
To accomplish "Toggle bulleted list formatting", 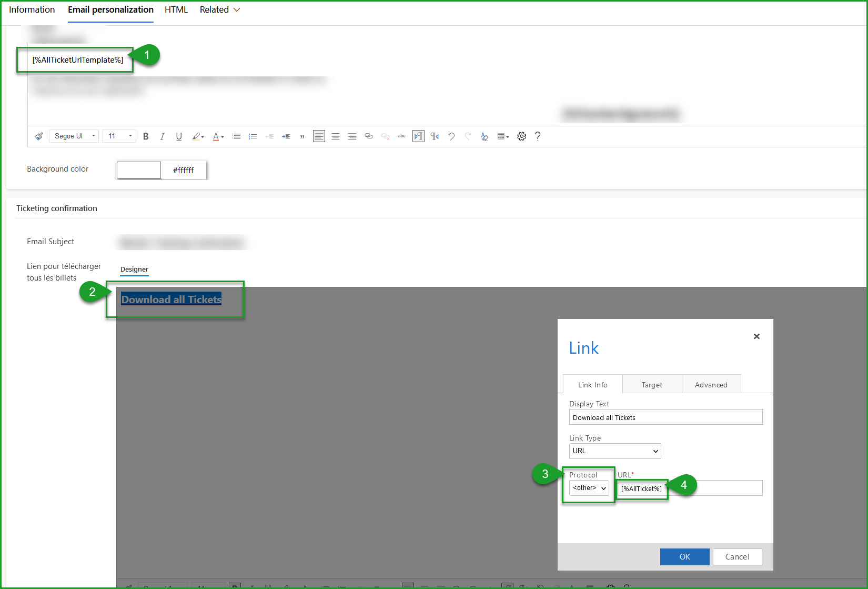I will click(x=236, y=136).
